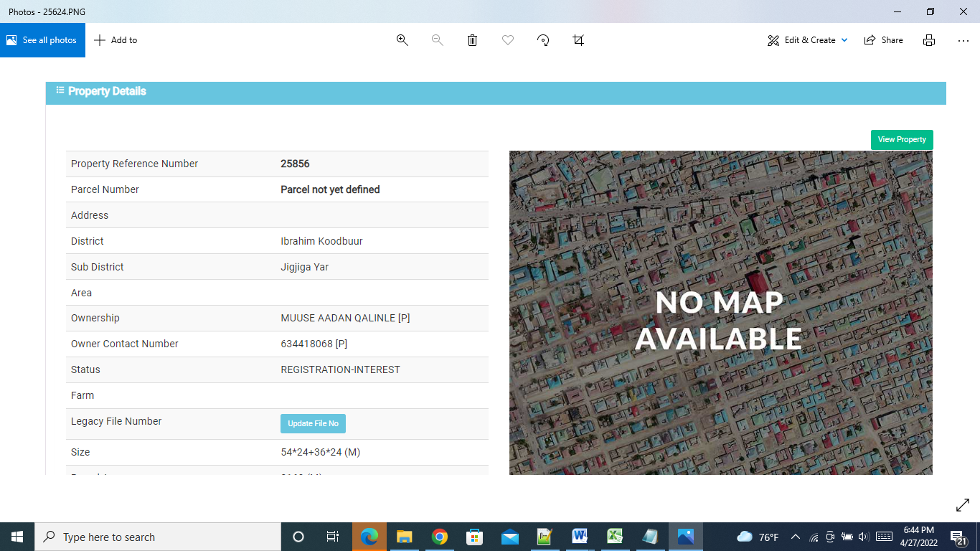Viewport: 980px width, 551px height.
Task: Select the property reference number 25856
Action: point(295,164)
